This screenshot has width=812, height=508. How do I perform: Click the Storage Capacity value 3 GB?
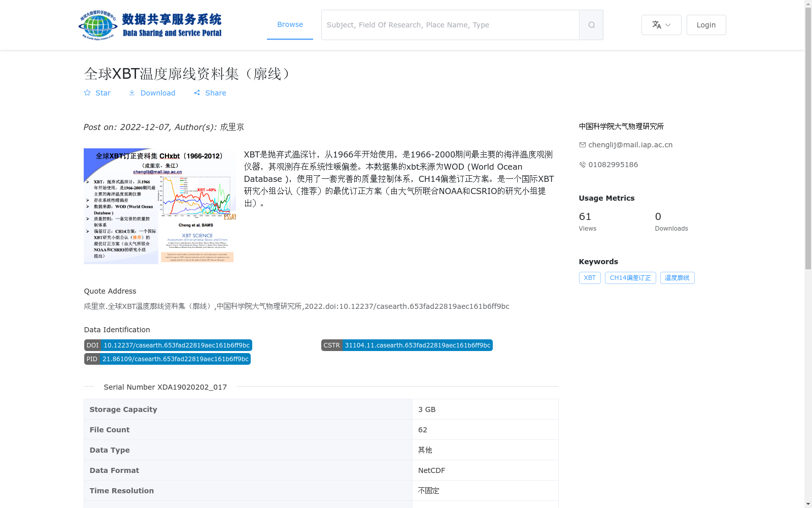[x=427, y=409]
